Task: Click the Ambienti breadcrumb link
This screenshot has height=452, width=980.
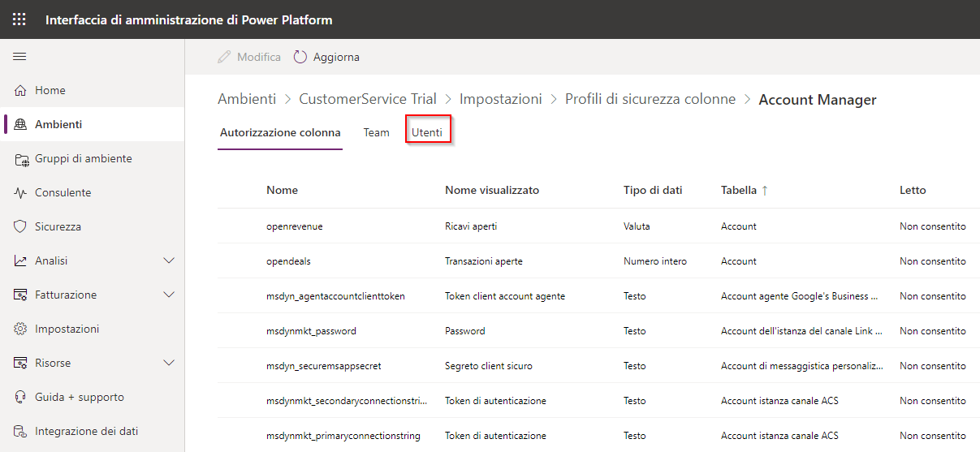Action: [x=247, y=99]
